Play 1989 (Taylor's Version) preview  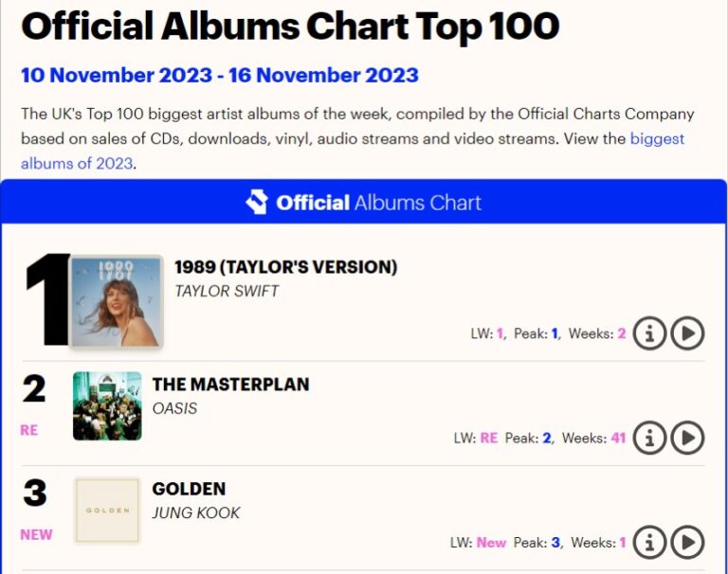(687, 333)
